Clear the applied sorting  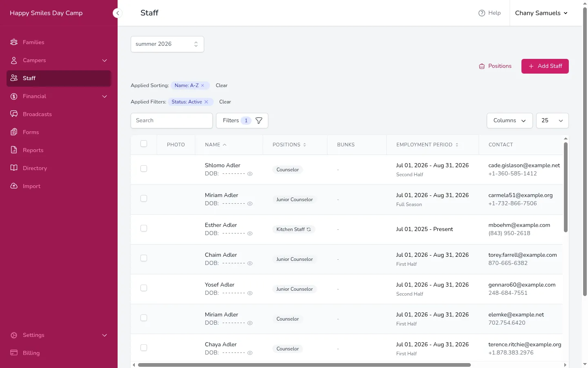coord(222,85)
